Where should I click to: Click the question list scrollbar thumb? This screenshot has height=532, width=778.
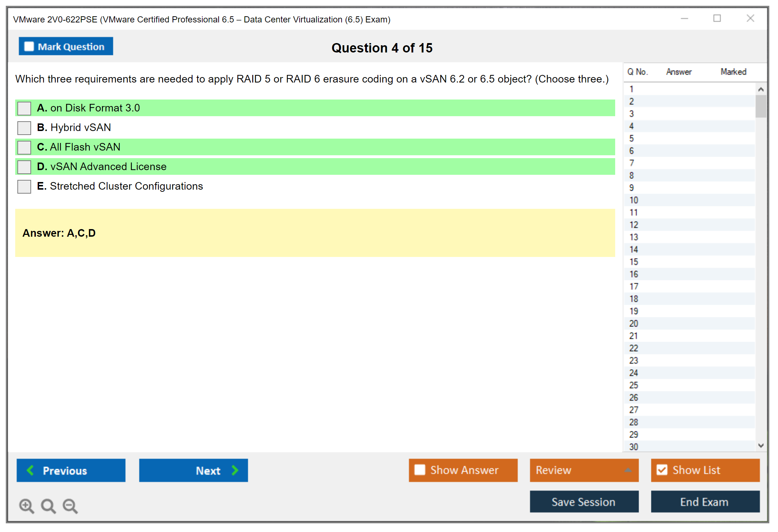(761, 106)
